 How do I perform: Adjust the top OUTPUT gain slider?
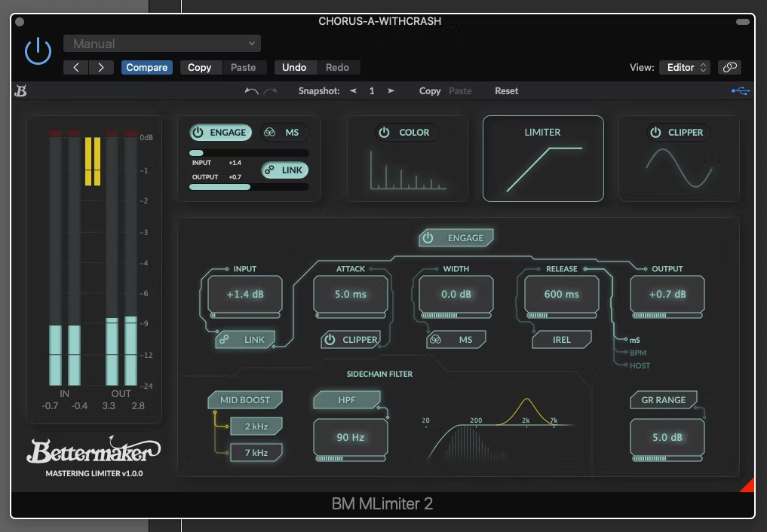pyautogui.click(x=249, y=187)
